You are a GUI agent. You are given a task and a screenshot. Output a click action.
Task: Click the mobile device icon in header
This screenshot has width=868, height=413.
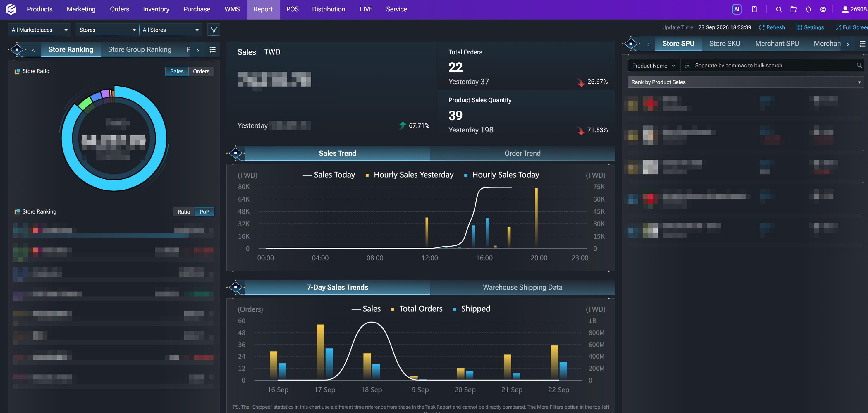click(x=754, y=9)
